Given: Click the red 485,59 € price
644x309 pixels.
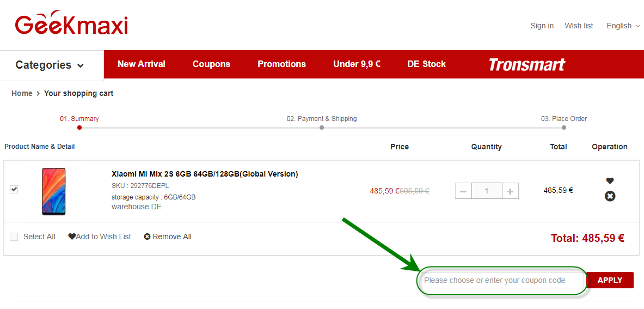Looking at the screenshot, I should click(384, 191).
